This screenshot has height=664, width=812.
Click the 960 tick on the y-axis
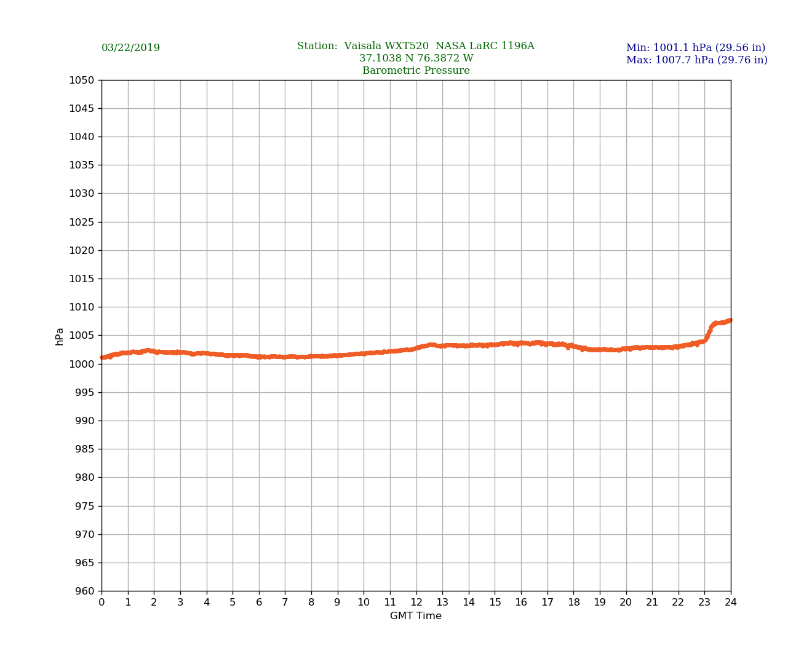84,591
